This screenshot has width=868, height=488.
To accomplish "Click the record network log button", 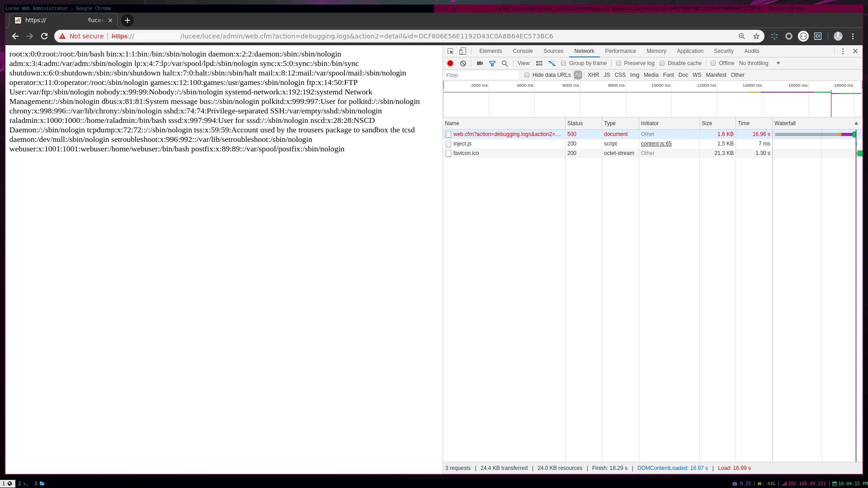I will coord(450,63).
